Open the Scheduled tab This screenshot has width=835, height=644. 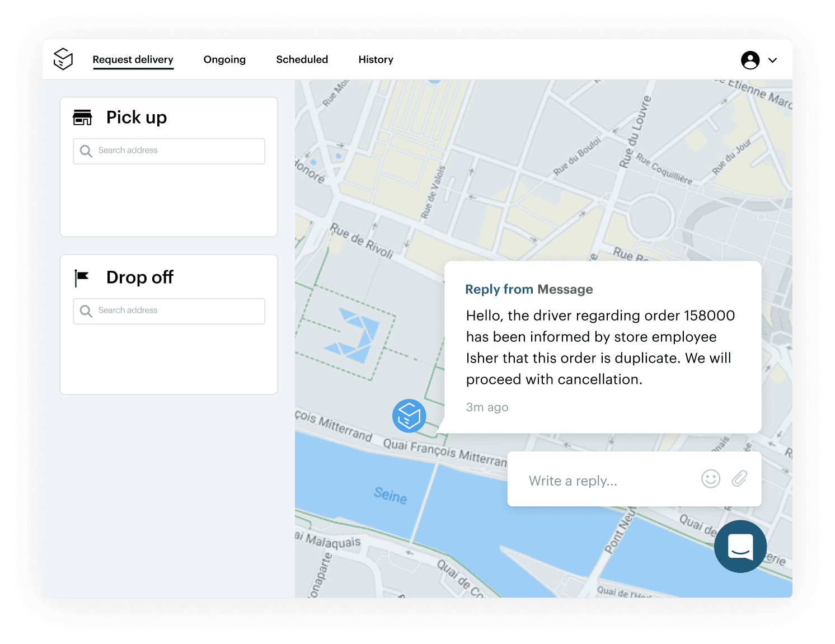coord(302,59)
